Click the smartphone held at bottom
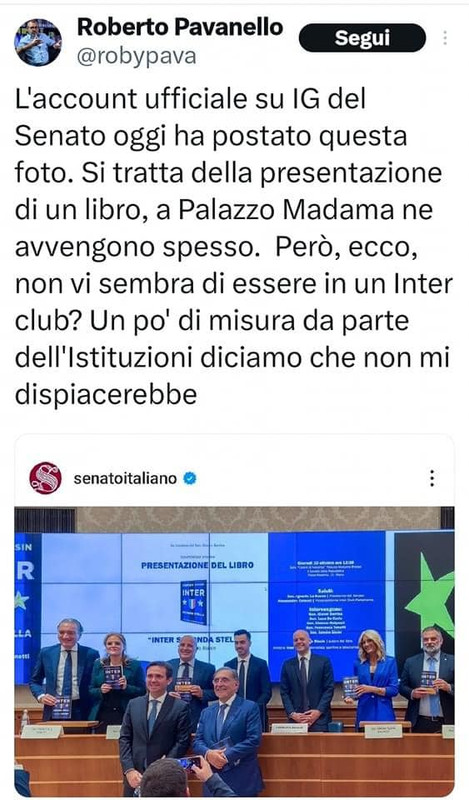This screenshot has width=469, height=800. pyautogui.click(x=188, y=763)
